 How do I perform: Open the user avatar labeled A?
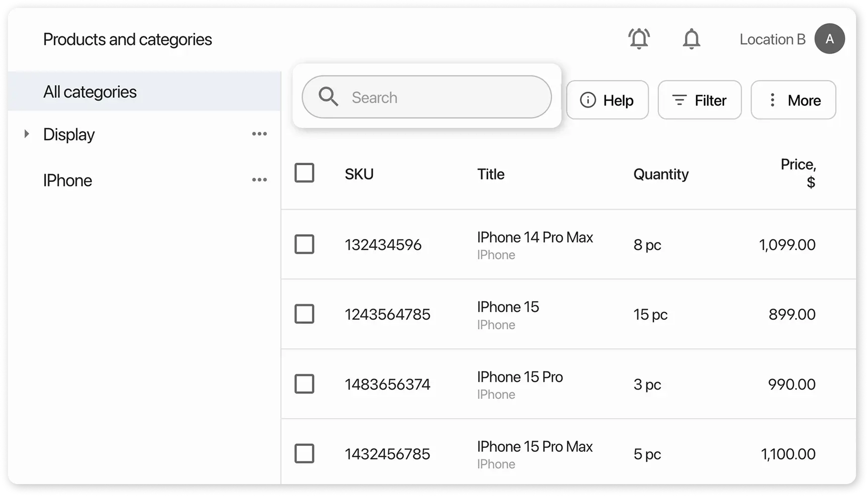[x=829, y=39]
